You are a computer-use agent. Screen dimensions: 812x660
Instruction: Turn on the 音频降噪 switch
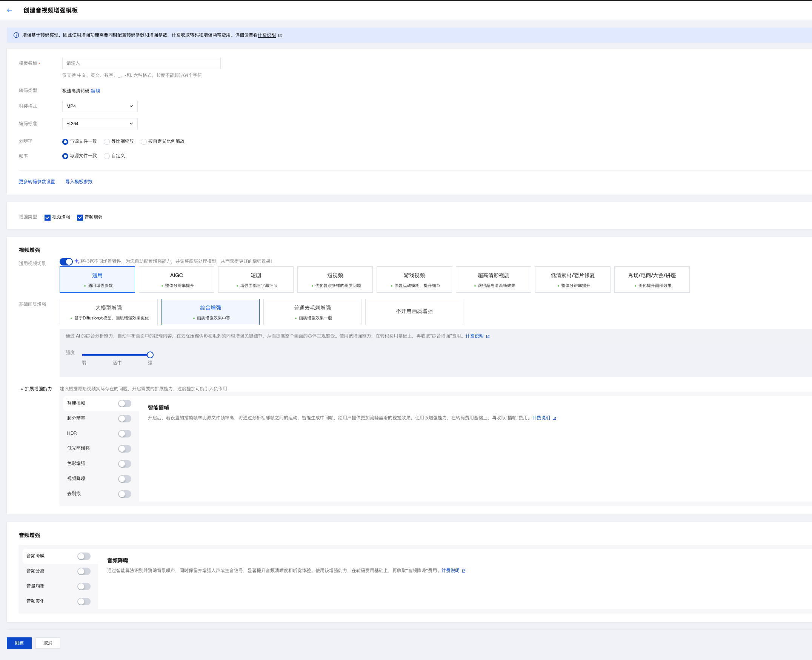84,556
